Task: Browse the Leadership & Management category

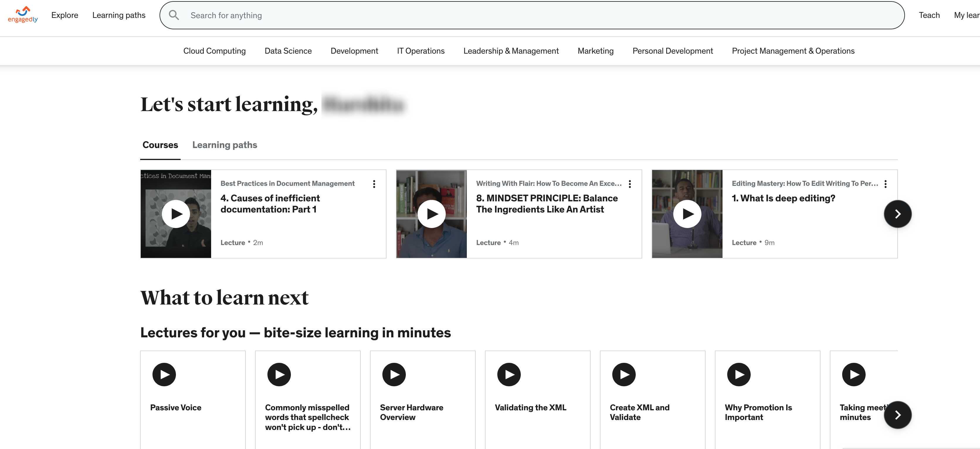Action: point(511,51)
